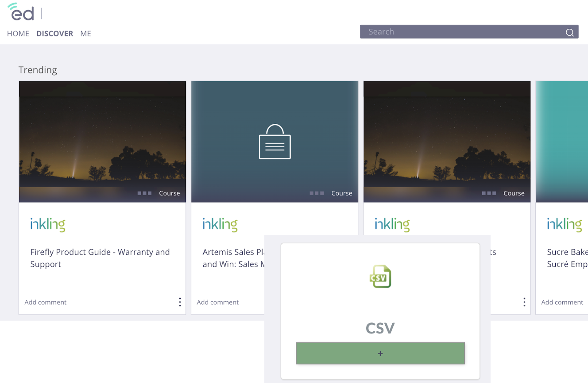
Task: Click inkling logo on the Sucre card
Action: [x=565, y=225]
